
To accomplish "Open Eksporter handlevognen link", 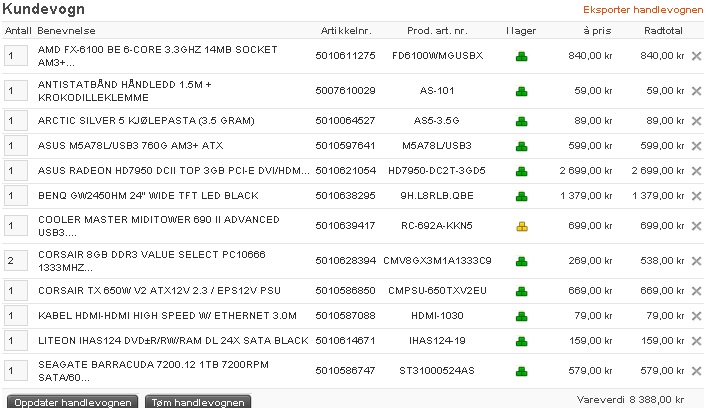I will (643, 10).
